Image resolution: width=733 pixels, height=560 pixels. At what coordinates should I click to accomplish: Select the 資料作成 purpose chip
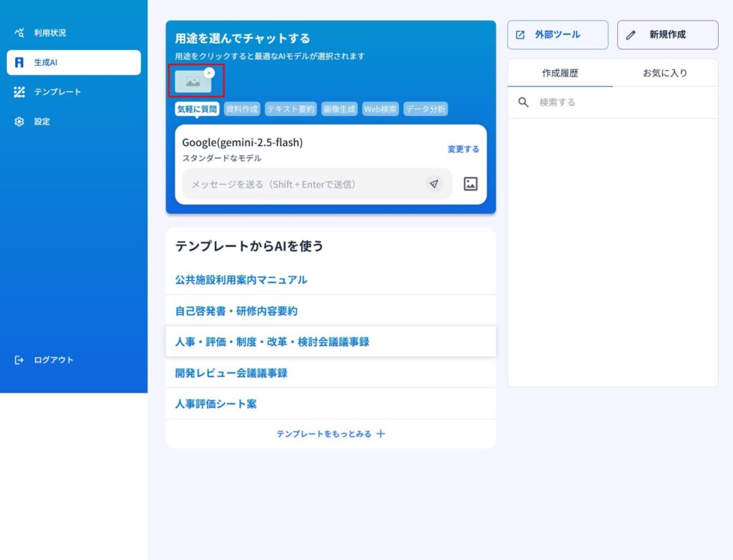241,110
